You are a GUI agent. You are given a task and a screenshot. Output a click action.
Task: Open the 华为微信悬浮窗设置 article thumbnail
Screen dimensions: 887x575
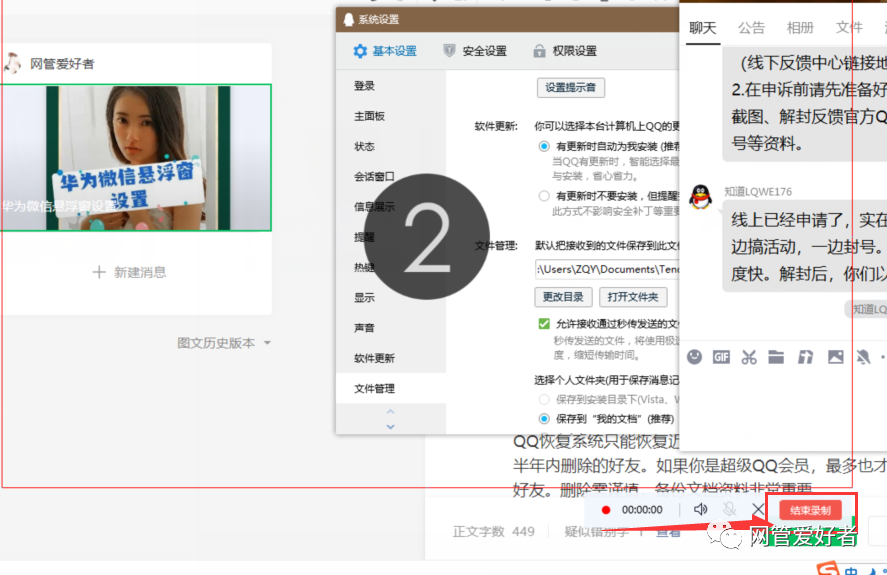(136, 158)
